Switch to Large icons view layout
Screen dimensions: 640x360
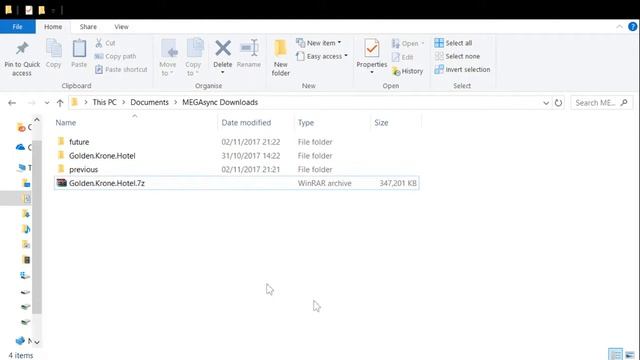pyautogui.click(x=630, y=354)
